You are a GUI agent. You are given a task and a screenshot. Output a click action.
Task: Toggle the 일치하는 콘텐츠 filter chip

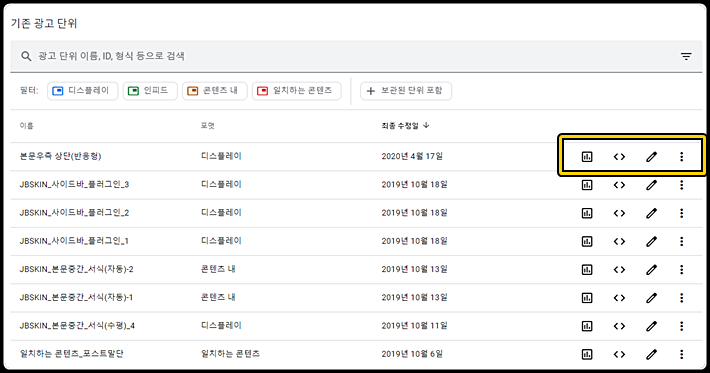pos(297,91)
